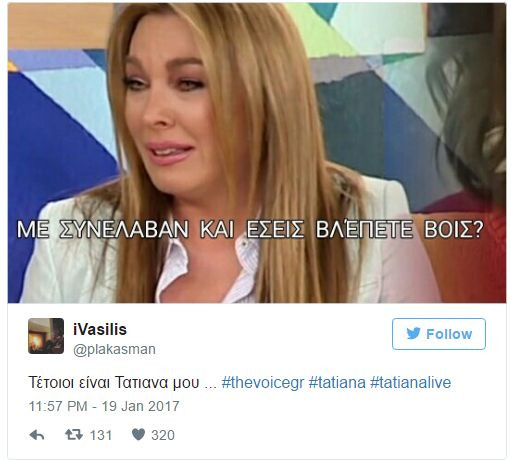Click the dark-haired person at the image edge
511x460 pixels.
(x=470, y=133)
